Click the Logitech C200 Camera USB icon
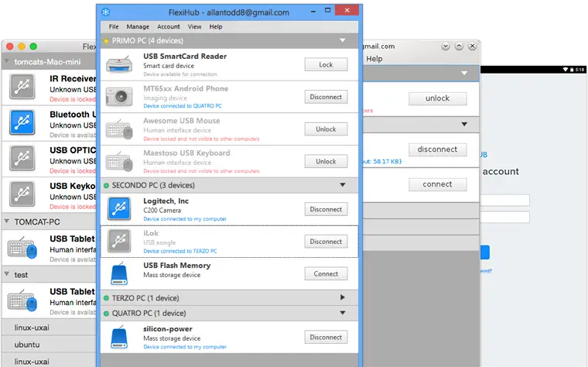The width and height of the screenshot is (588, 367). point(119,208)
